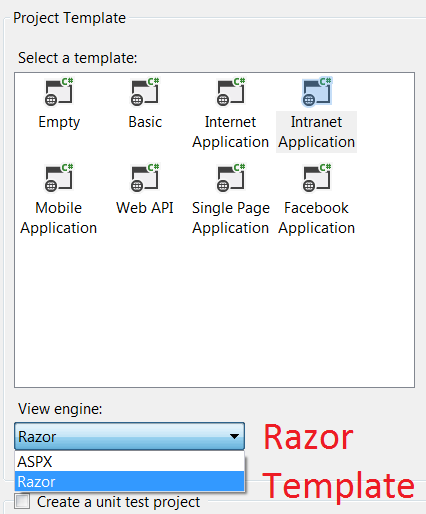The width and height of the screenshot is (426, 514).
Task: Choose the Mobile Application template icon
Action: coord(59,178)
